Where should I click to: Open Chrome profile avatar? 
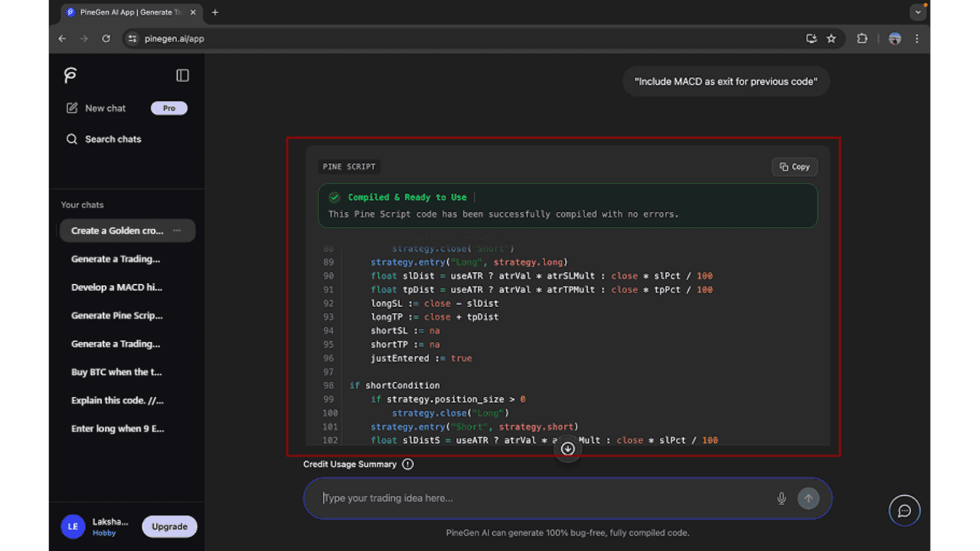(x=894, y=38)
